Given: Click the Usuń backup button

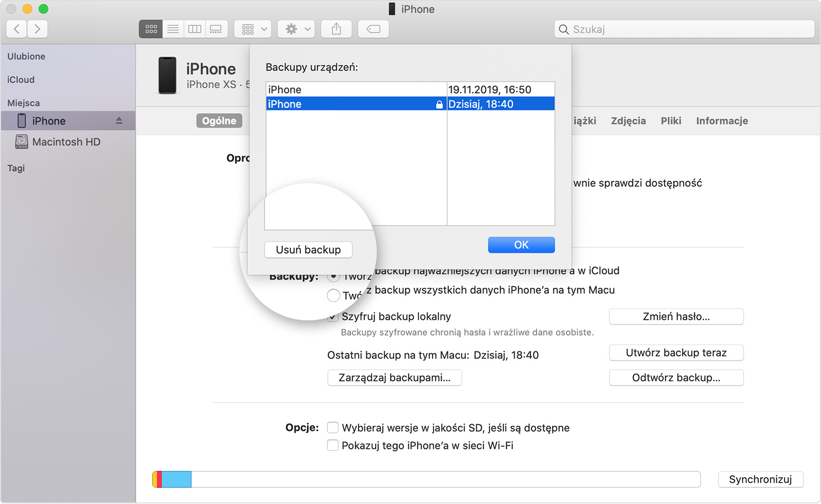Looking at the screenshot, I should coord(308,250).
